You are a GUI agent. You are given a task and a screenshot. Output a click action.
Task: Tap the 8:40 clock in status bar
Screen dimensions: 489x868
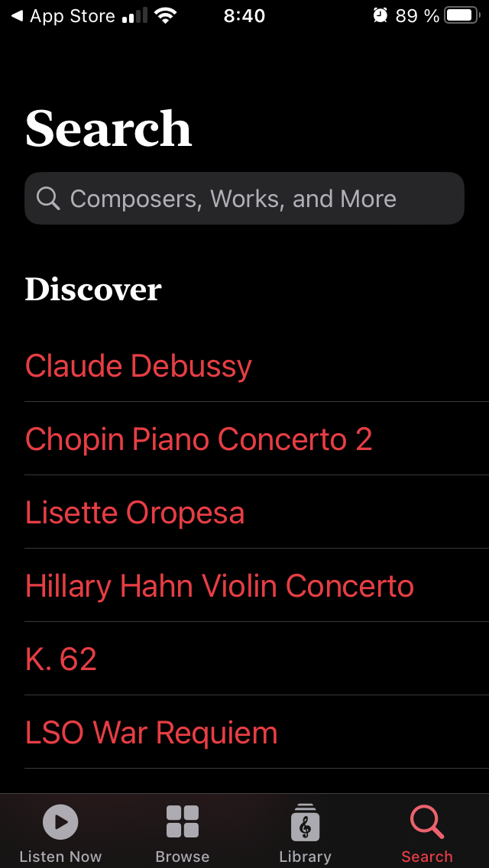click(x=244, y=16)
